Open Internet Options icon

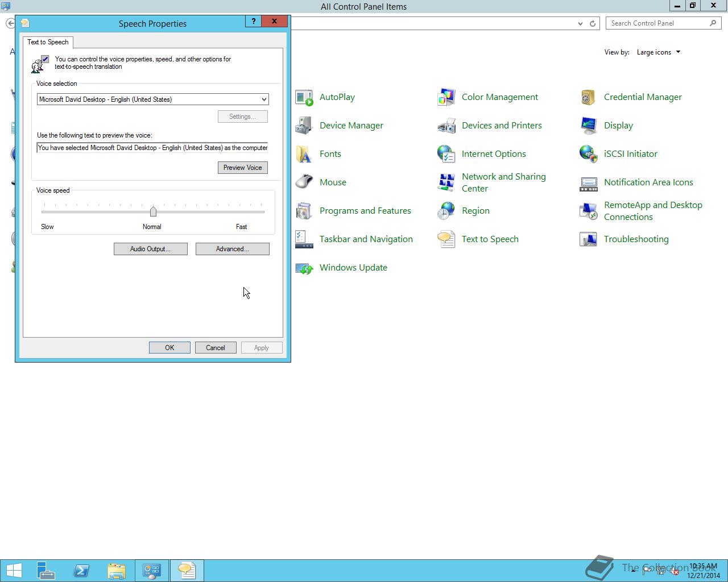point(446,154)
